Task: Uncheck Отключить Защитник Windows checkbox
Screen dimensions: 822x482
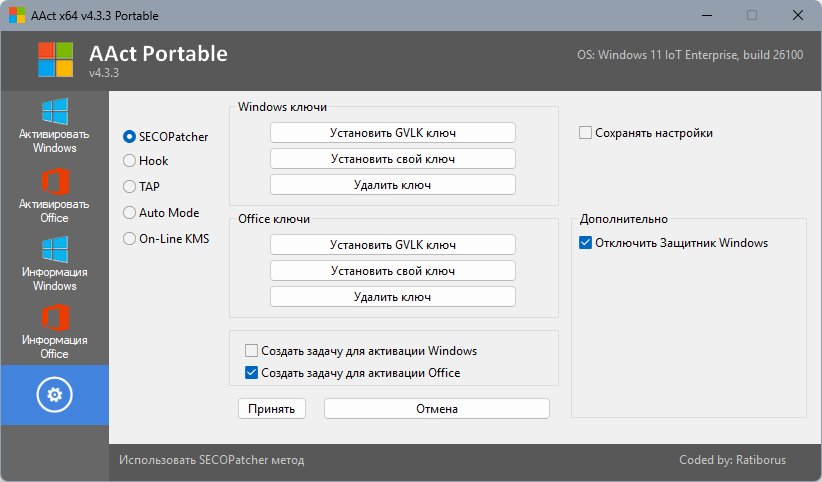Action: (x=585, y=242)
